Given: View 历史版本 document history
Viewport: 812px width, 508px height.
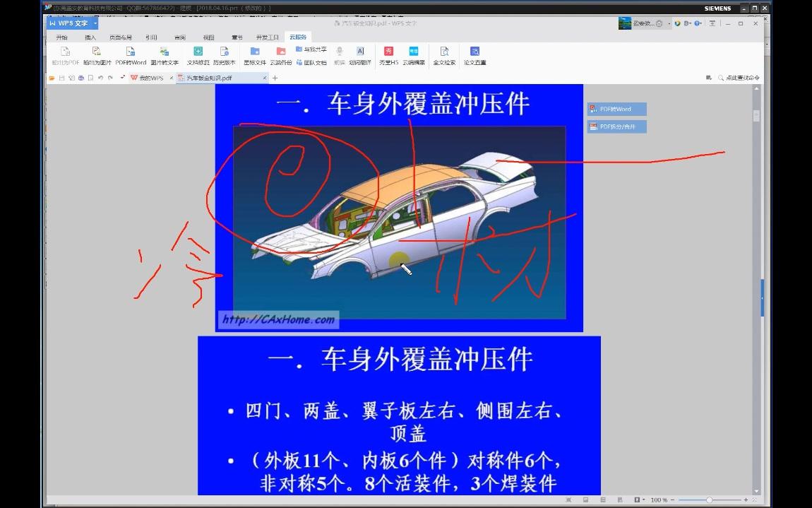Looking at the screenshot, I should 225,55.
